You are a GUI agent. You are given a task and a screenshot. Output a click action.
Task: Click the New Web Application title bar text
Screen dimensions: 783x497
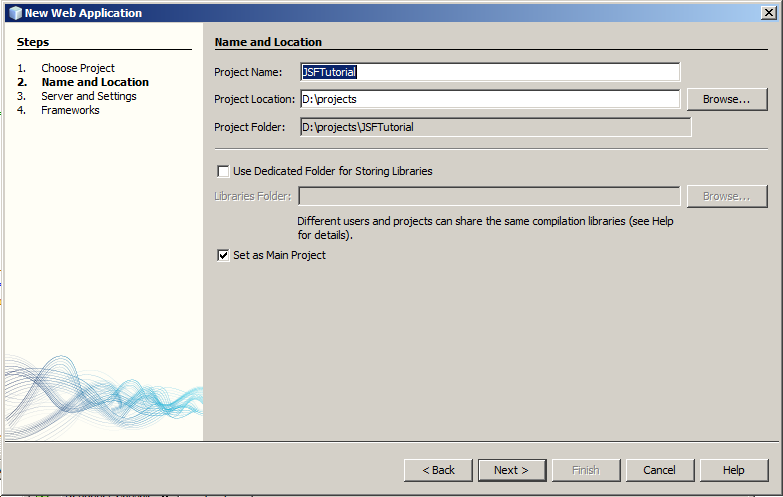[83, 13]
